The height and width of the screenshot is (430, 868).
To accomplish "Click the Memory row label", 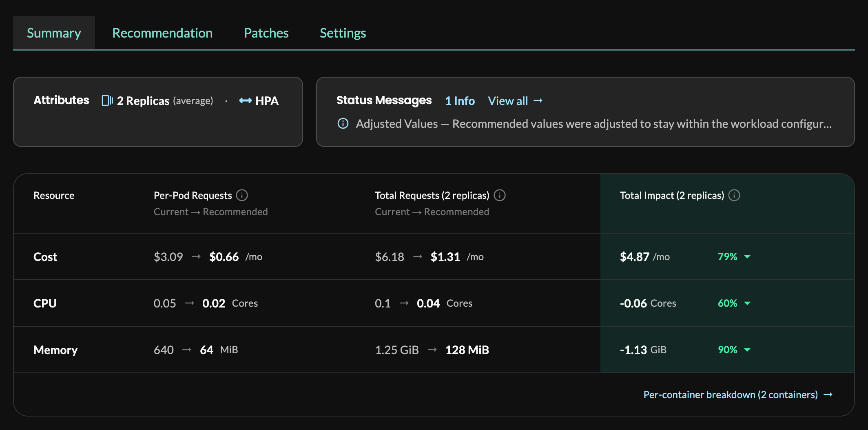I will point(55,350).
